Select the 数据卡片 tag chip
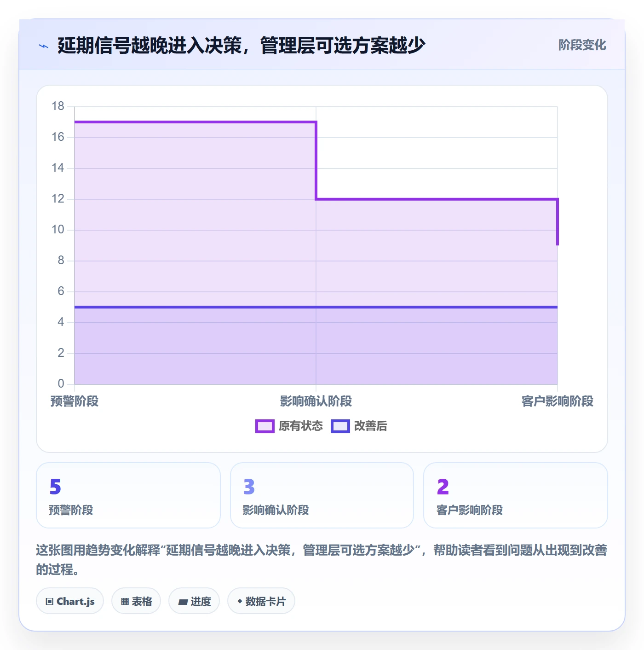The width and height of the screenshot is (644, 650). point(261,601)
